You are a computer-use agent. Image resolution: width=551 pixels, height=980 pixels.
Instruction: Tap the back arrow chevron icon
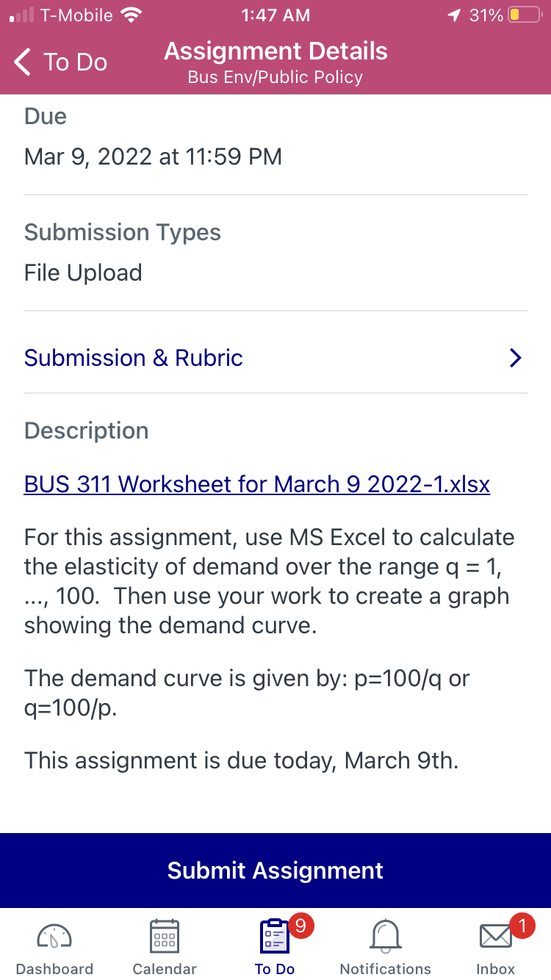23,62
